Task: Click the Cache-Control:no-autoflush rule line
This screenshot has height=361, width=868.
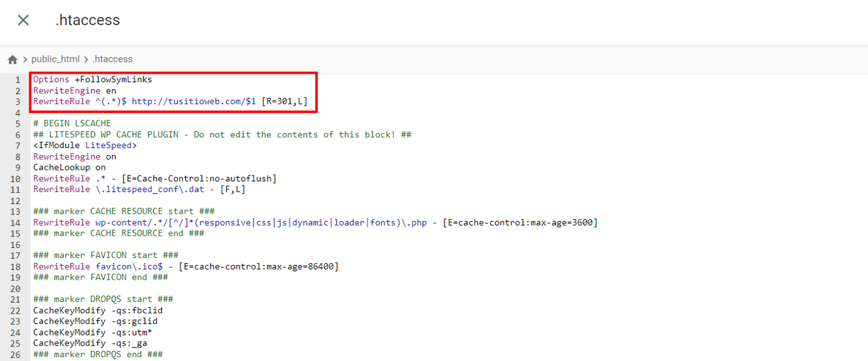Action: coord(155,179)
